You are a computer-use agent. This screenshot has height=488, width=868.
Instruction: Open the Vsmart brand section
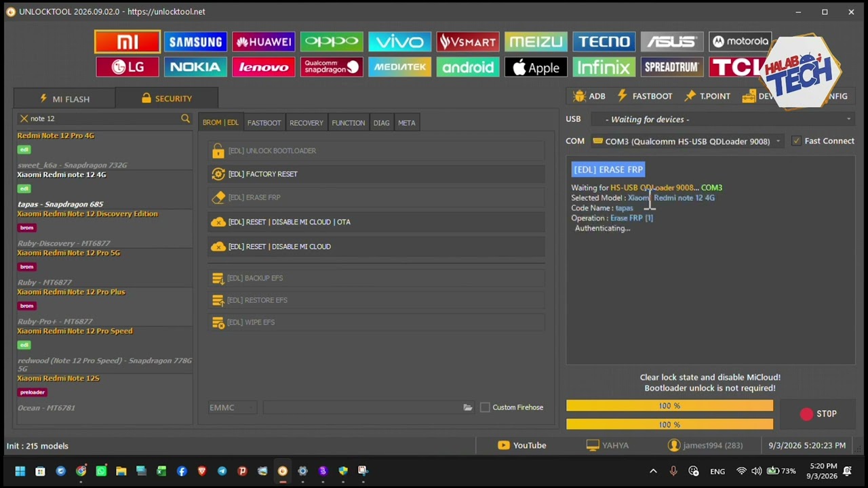(468, 42)
